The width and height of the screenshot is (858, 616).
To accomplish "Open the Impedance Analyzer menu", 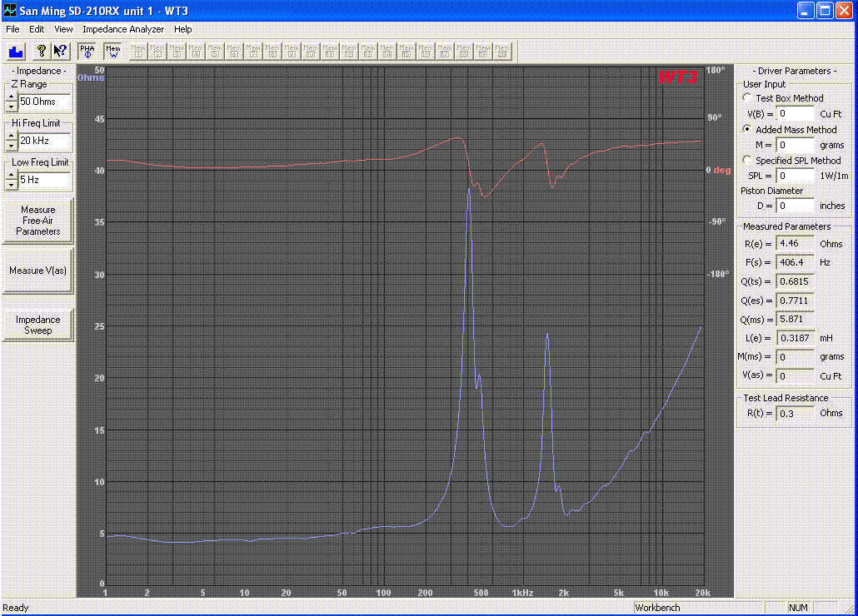I will [123, 29].
